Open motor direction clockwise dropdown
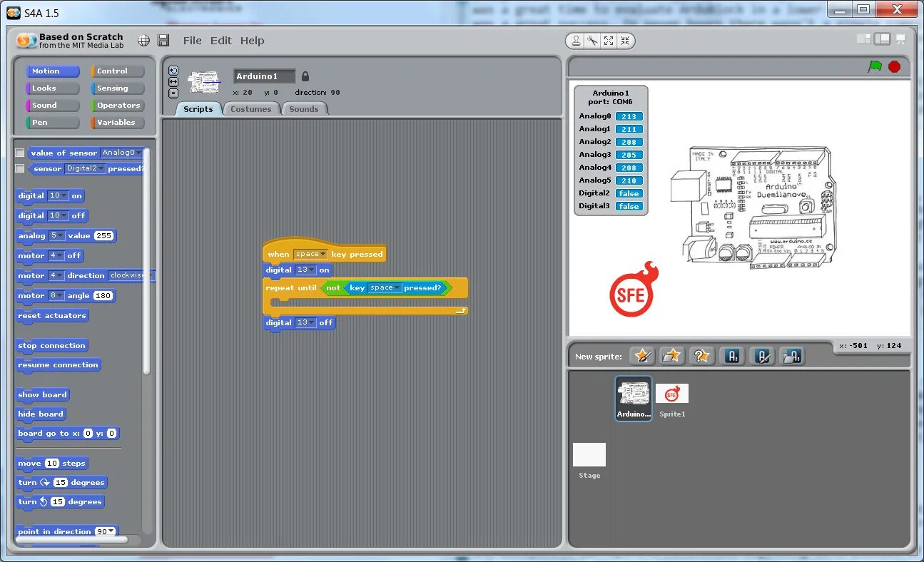Viewport: 924px width, 562px height. tap(131, 275)
